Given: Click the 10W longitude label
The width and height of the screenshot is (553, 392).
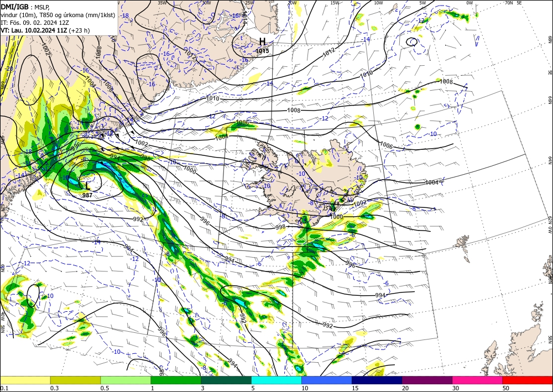Looking at the screenshot, I should tap(378, 3).
